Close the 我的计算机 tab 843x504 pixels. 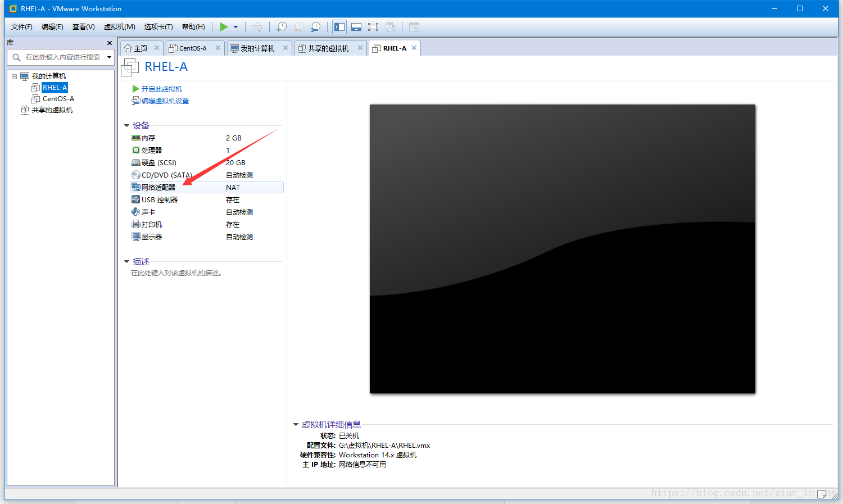click(x=285, y=48)
